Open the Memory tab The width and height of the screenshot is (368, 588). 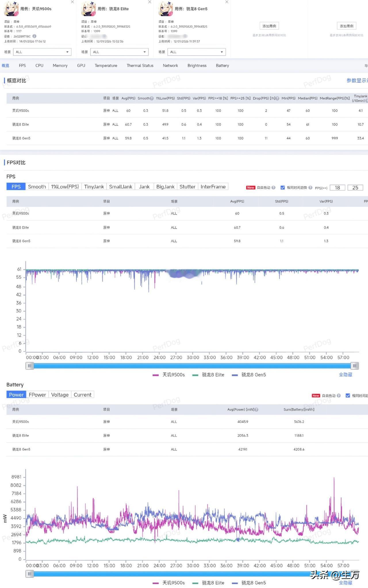pos(60,66)
